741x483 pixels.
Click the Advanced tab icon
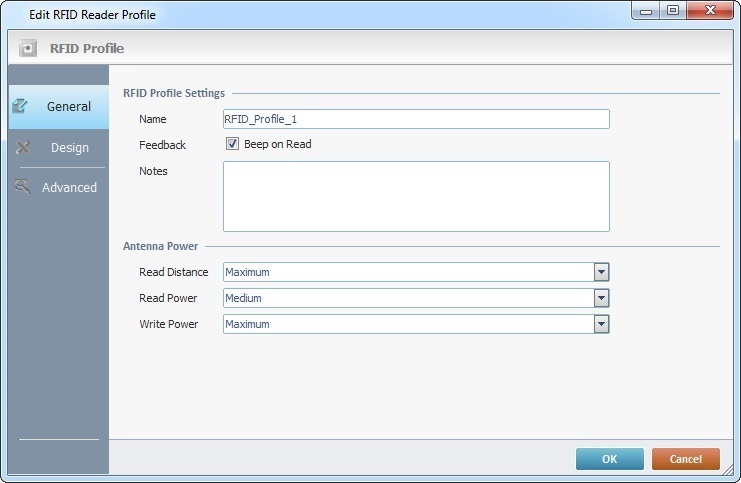23,186
